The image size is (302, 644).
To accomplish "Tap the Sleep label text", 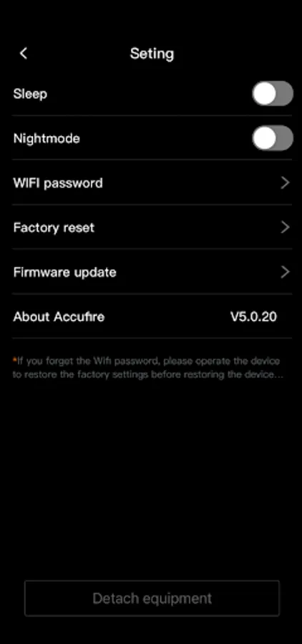I will [30, 94].
